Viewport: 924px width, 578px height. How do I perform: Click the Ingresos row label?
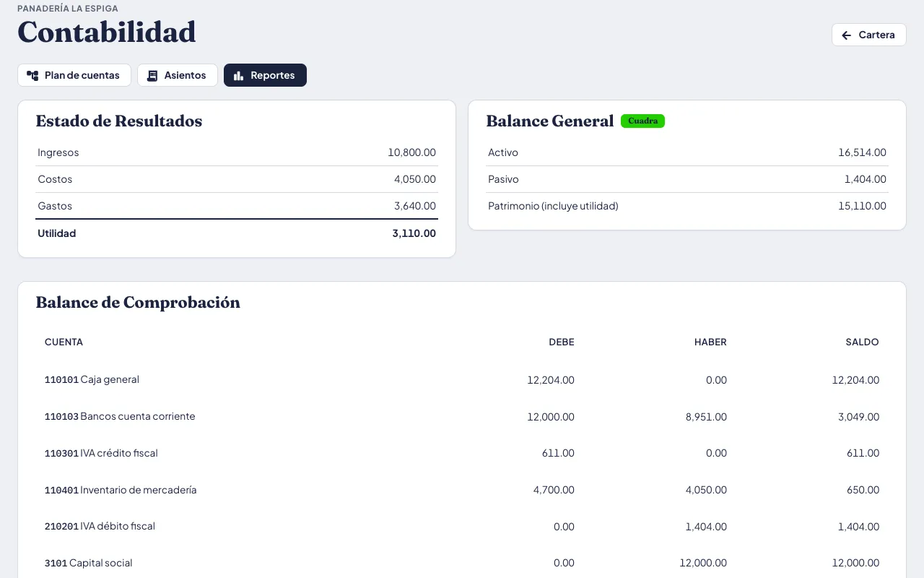(58, 152)
